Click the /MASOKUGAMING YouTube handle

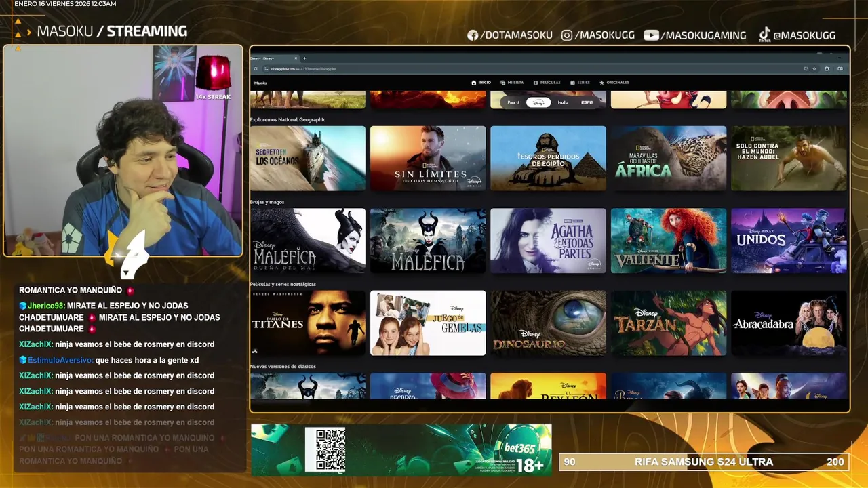pos(703,35)
